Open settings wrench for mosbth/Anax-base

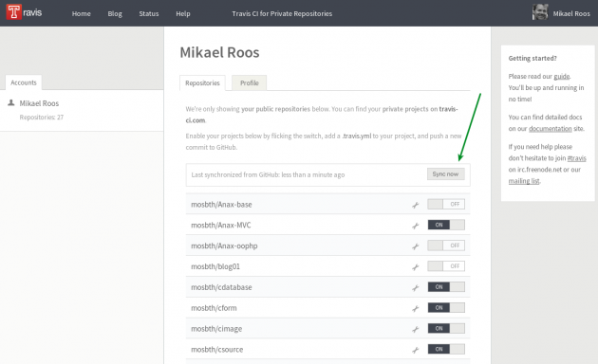[x=416, y=205]
